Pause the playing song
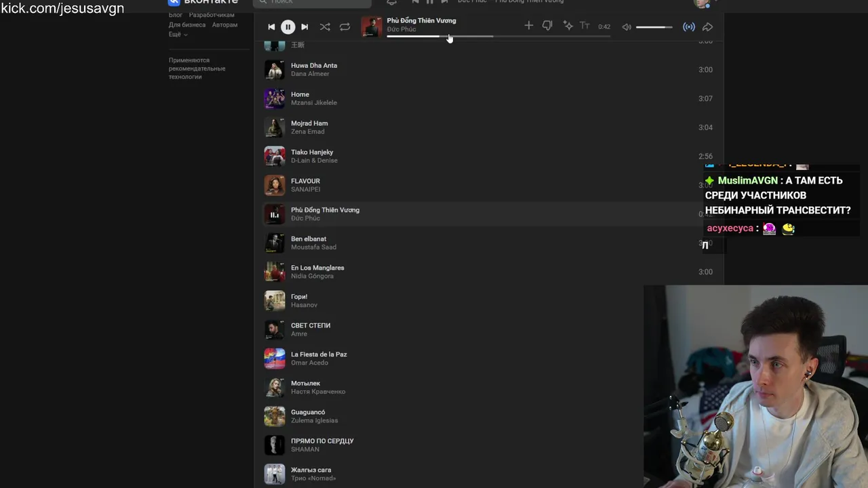 [x=288, y=27]
